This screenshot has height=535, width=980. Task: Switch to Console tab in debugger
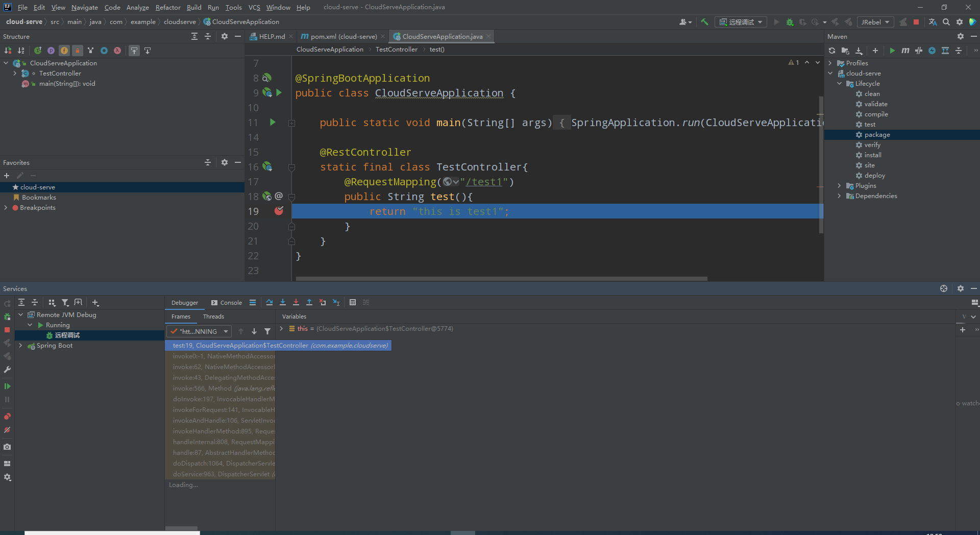click(x=227, y=303)
